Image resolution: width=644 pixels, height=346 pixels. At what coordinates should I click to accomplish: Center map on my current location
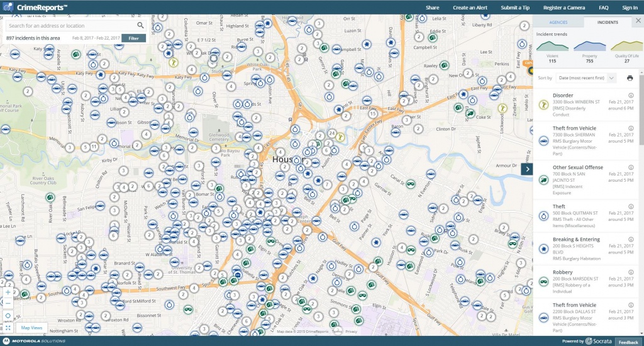(x=8, y=315)
